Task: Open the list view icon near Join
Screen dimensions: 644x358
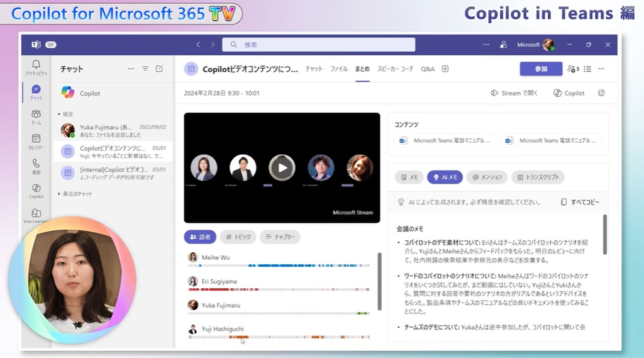Action: tap(587, 69)
